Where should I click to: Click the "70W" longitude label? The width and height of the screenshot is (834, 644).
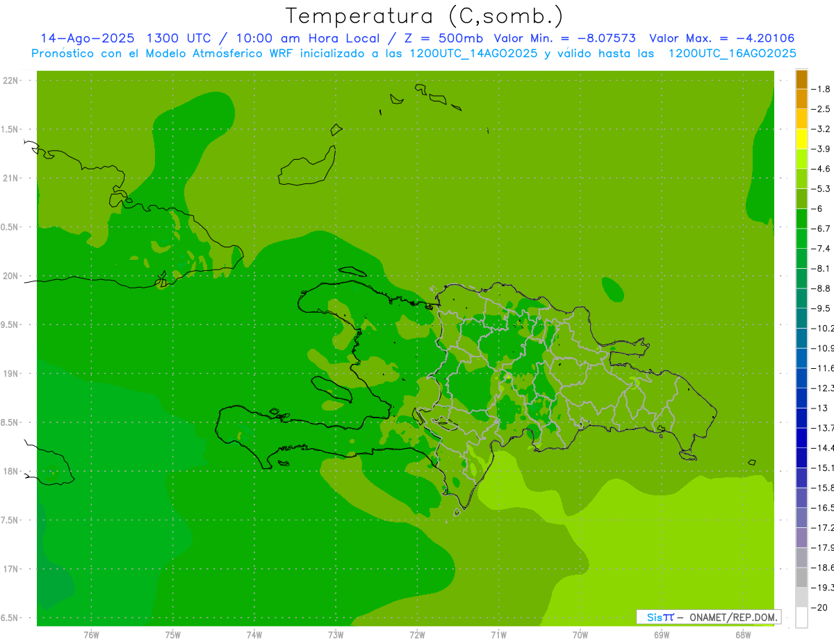click(580, 635)
